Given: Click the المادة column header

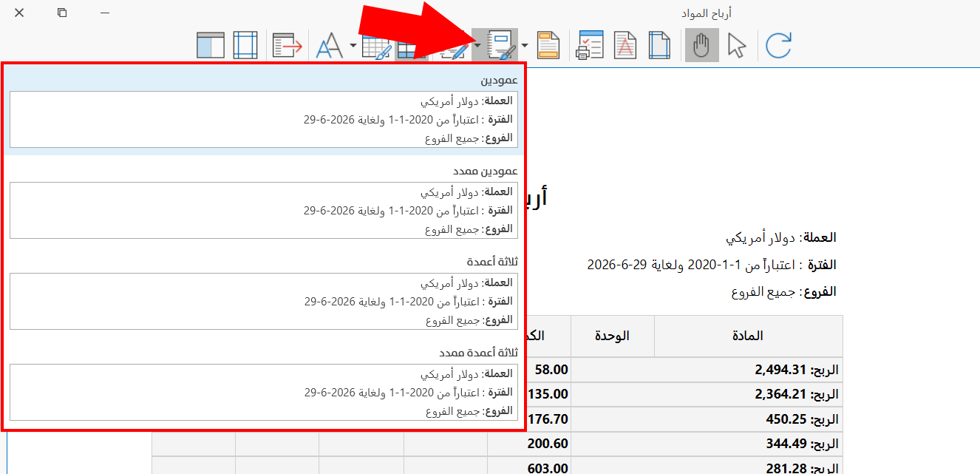Looking at the screenshot, I should pyautogui.click(x=748, y=336).
